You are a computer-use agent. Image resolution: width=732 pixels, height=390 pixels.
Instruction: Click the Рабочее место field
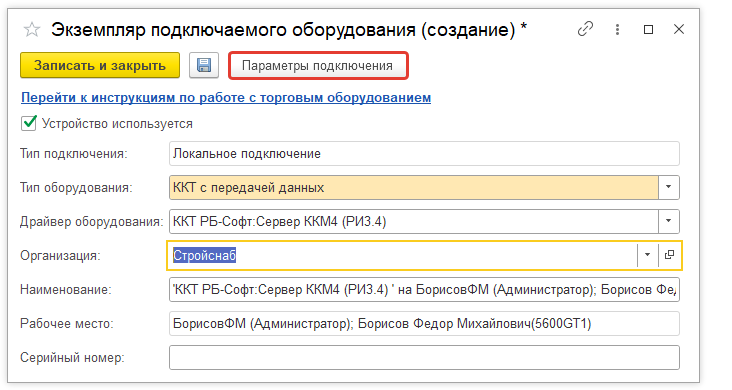click(424, 324)
